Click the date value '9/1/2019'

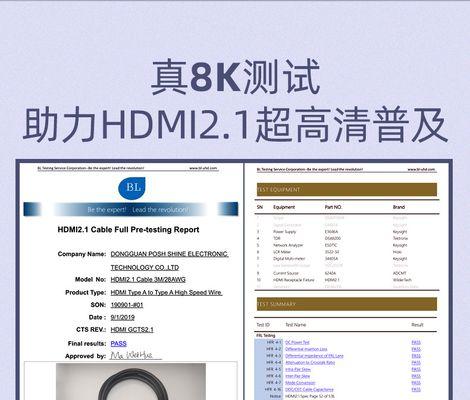(x=122, y=317)
